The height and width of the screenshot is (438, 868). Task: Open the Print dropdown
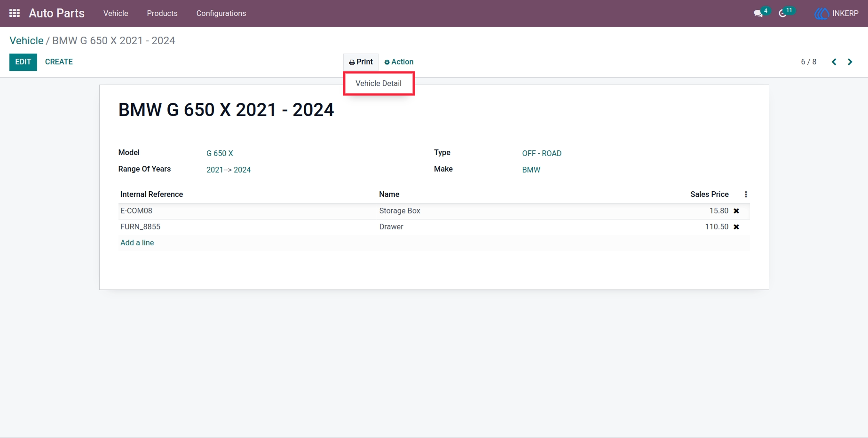point(361,62)
